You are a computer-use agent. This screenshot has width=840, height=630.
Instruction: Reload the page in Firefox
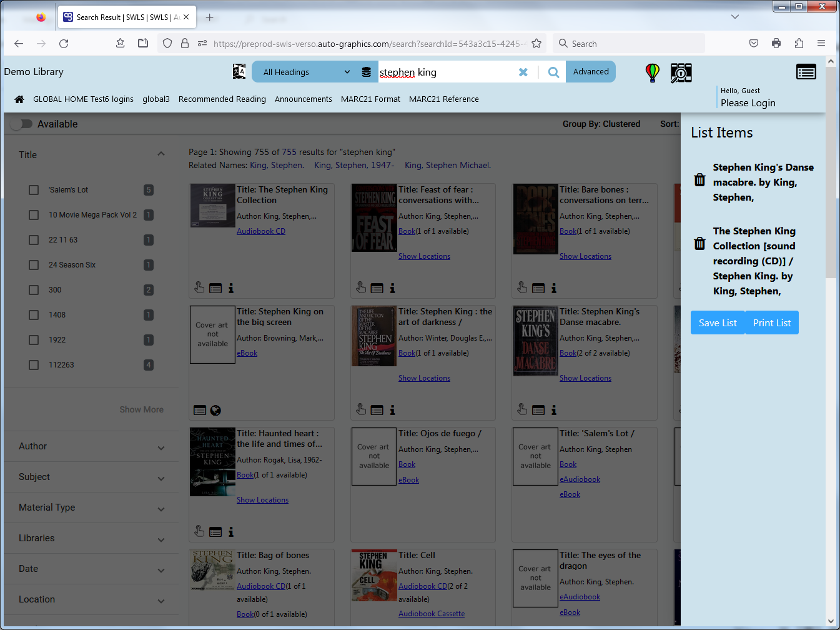click(x=64, y=43)
